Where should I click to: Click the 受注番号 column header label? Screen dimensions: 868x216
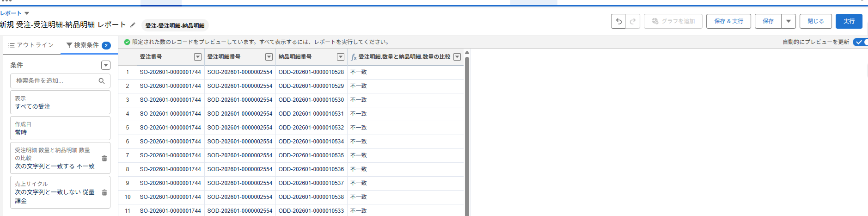click(x=151, y=57)
